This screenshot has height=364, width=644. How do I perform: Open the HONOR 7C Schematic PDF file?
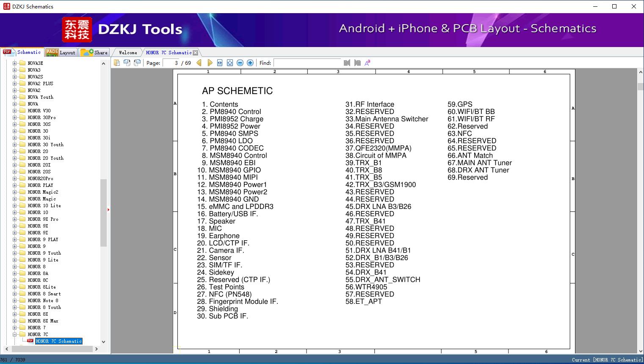(58, 341)
